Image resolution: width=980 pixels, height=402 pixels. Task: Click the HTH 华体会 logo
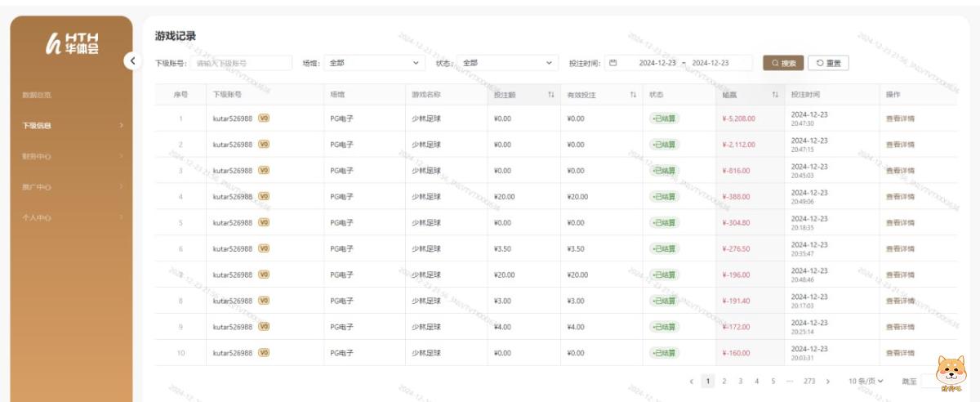click(x=73, y=44)
